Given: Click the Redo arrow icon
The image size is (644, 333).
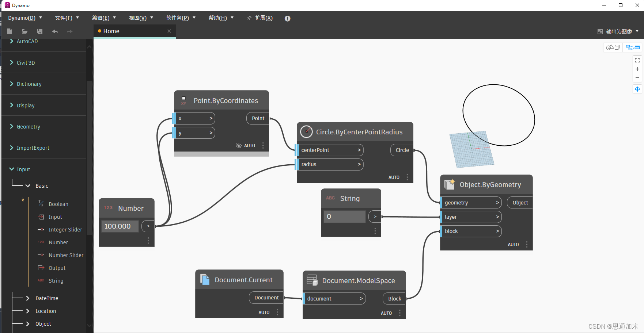Looking at the screenshot, I should (70, 31).
